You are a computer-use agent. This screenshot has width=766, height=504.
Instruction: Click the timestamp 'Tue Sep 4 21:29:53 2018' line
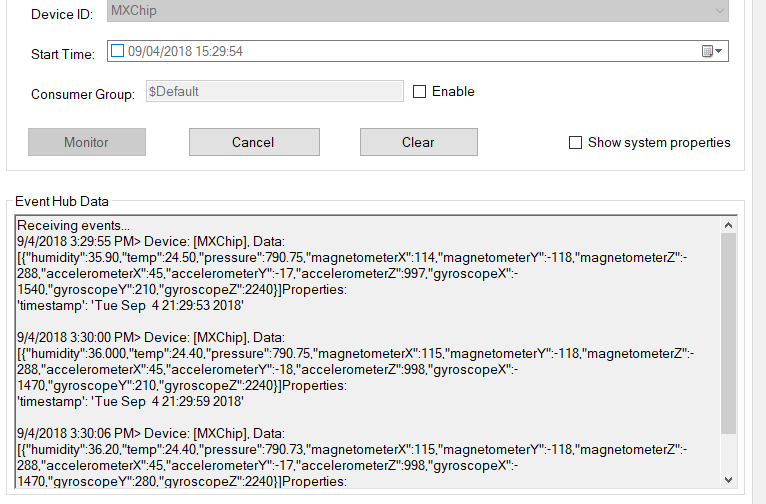(130, 306)
